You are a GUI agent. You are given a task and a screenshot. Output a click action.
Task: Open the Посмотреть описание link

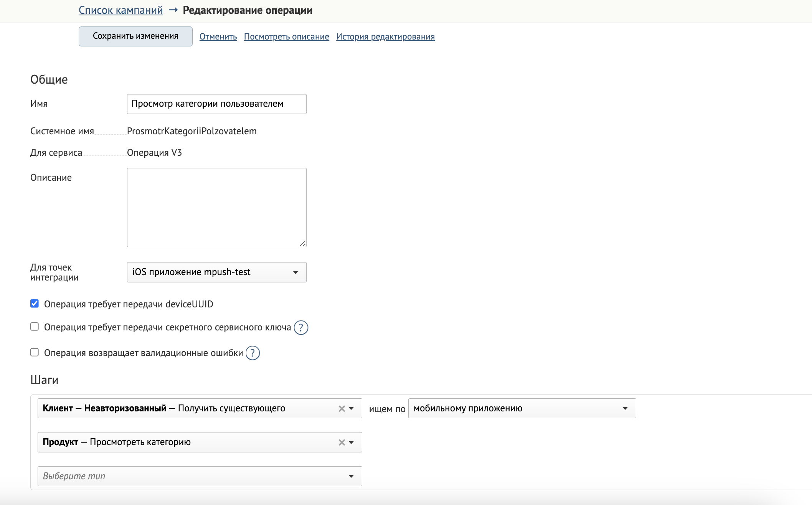coord(286,37)
